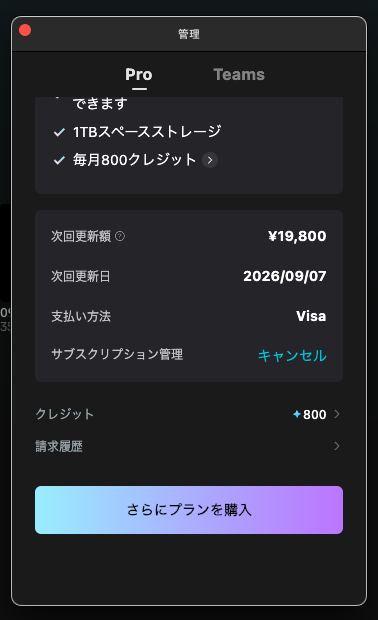The height and width of the screenshot is (620, 378).
Task: Click the 2026/09/07 renewal date
Action: (x=285, y=276)
